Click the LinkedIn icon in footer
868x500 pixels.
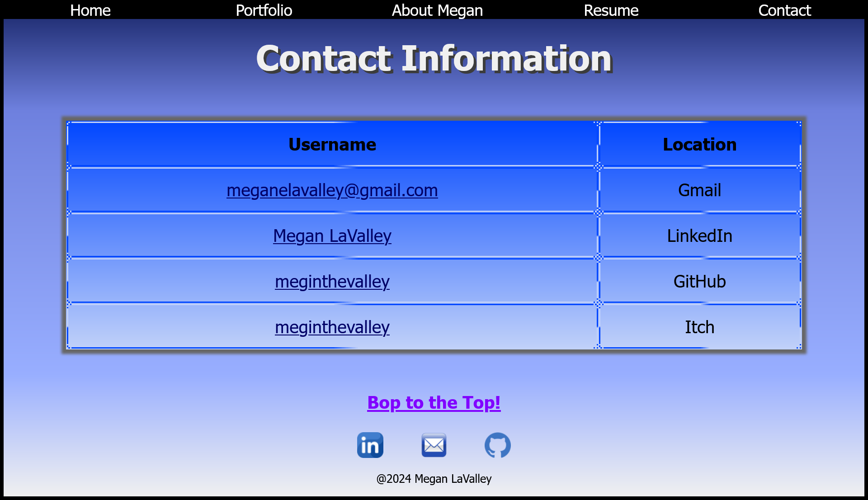tap(371, 444)
